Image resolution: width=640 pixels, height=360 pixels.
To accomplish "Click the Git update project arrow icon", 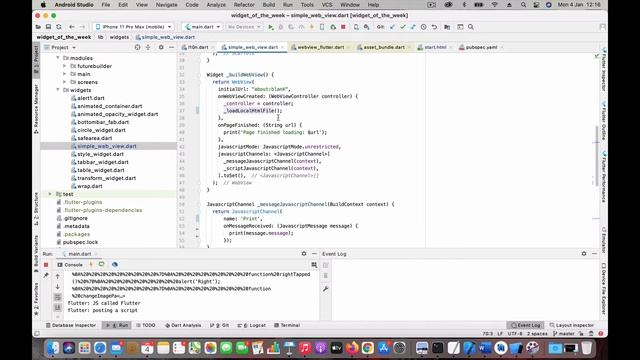I will click(x=392, y=27).
